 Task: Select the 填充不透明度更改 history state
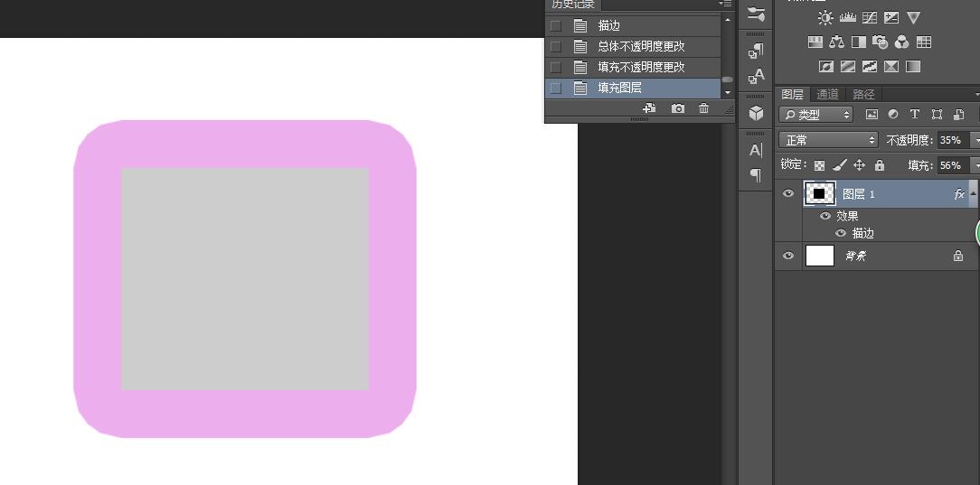pos(641,68)
